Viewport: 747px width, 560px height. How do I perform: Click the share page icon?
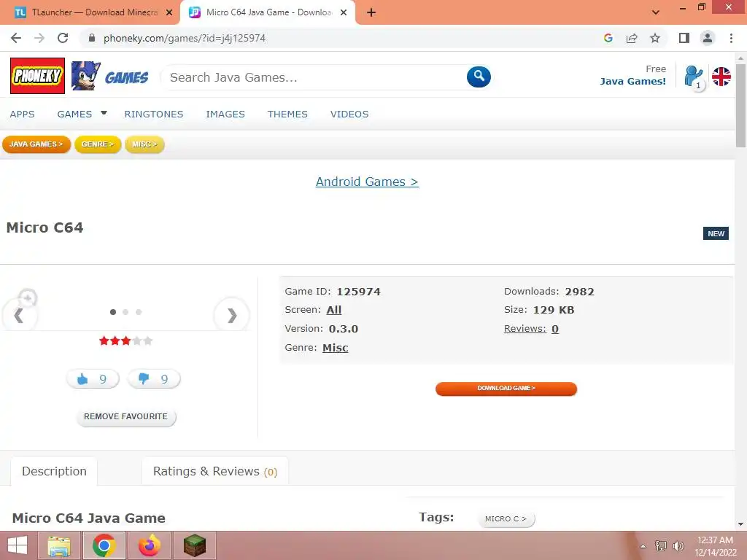(x=632, y=38)
